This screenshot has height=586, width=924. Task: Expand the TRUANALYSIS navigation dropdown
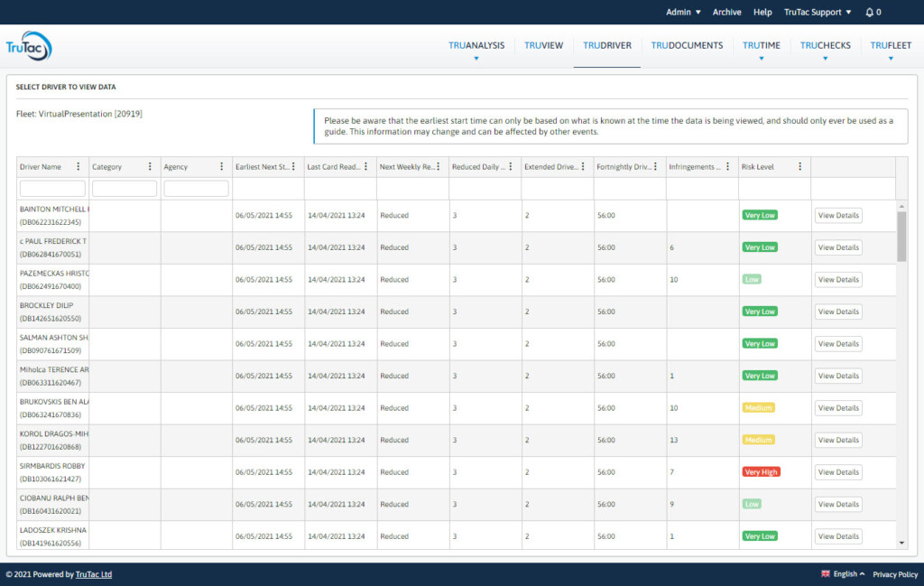pyautogui.click(x=476, y=47)
